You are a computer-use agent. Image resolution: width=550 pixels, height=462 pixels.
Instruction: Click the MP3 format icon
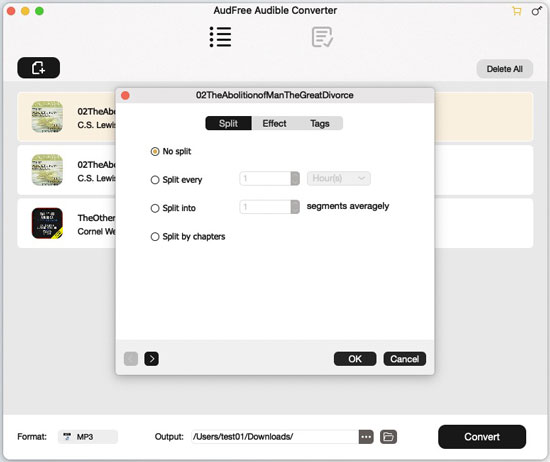(67, 437)
